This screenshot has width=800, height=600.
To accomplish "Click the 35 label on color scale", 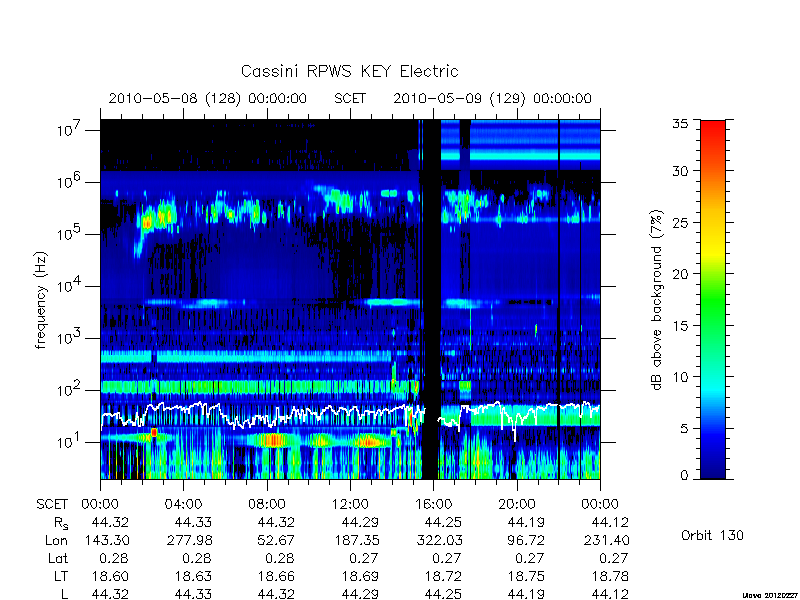I will (681, 123).
